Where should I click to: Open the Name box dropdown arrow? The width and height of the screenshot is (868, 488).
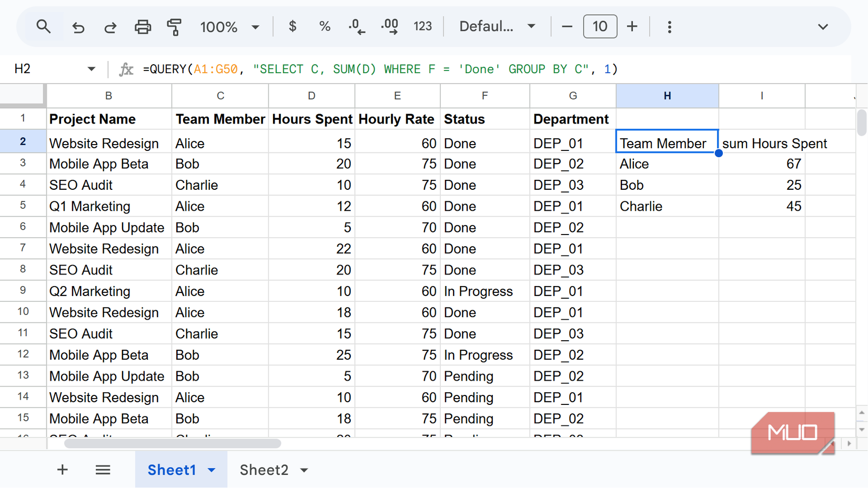tap(91, 69)
